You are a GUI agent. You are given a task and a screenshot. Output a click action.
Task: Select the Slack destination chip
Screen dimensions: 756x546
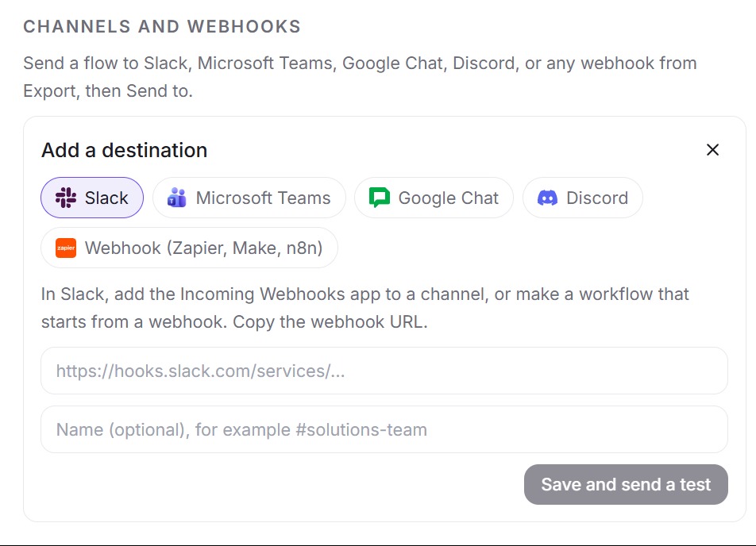pos(92,198)
